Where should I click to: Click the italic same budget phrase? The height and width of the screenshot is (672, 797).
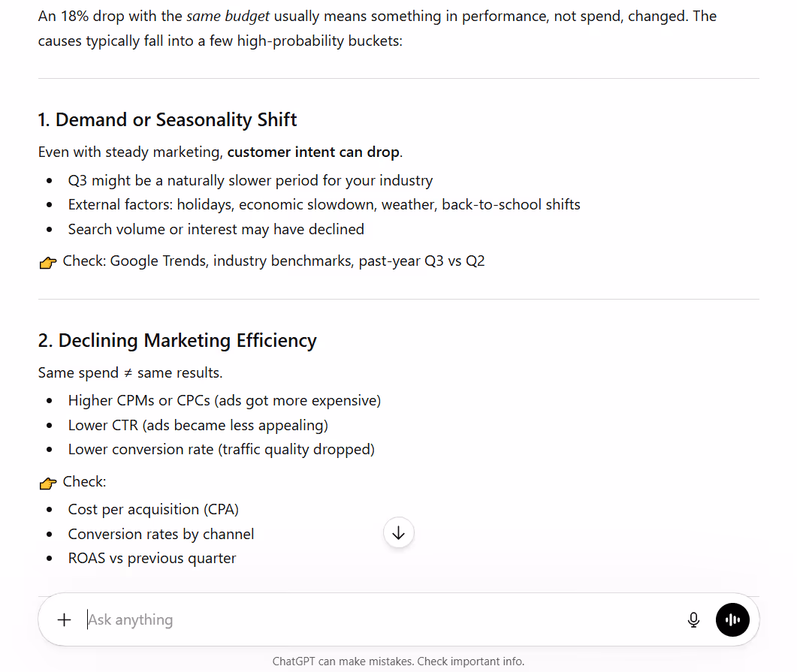228,17
